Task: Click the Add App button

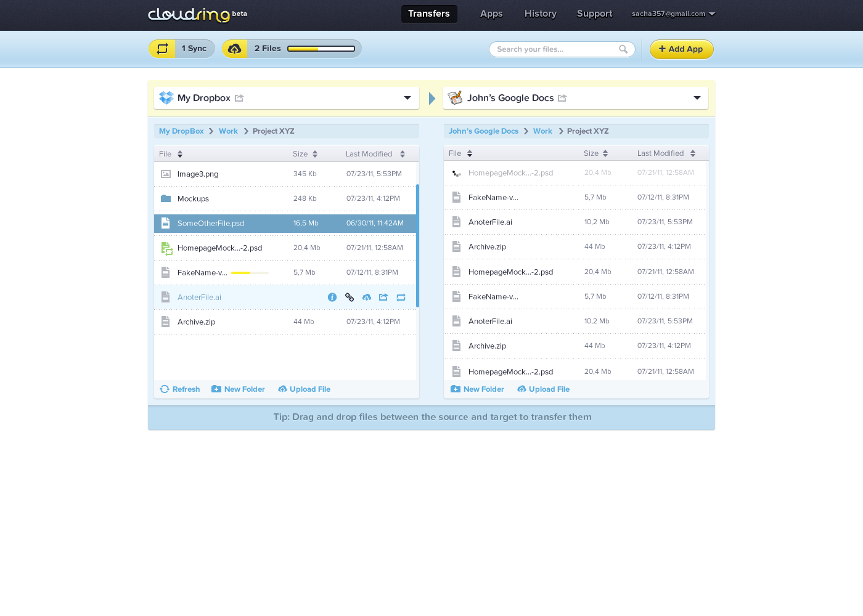Action: click(682, 49)
